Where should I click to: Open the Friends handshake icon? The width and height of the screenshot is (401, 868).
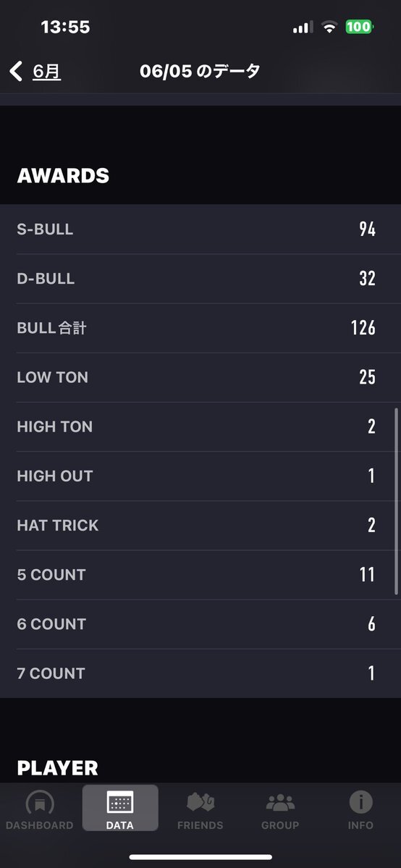[200, 802]
